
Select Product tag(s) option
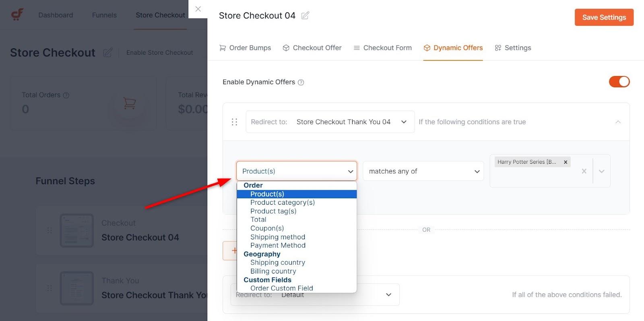coord(297,211)
